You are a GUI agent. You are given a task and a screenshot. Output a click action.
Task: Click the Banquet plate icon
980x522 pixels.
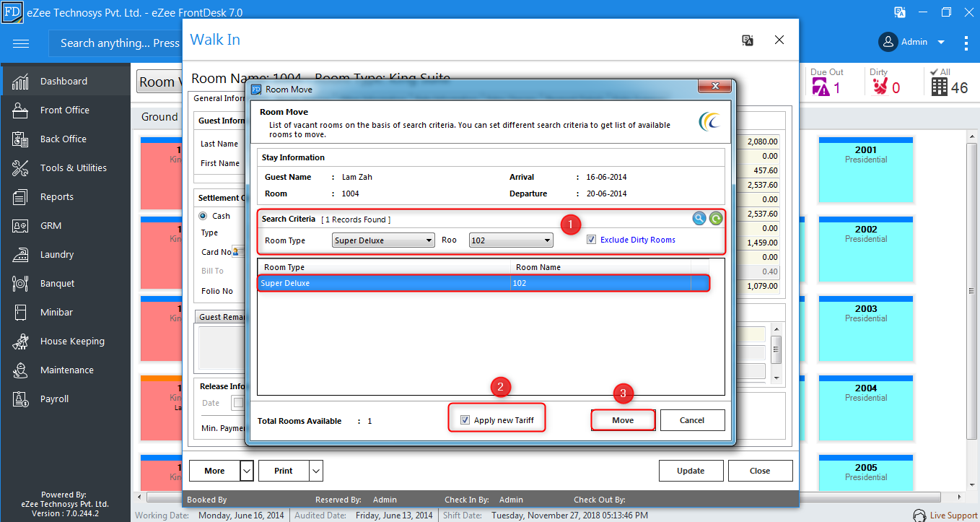(x=20, y=284)
